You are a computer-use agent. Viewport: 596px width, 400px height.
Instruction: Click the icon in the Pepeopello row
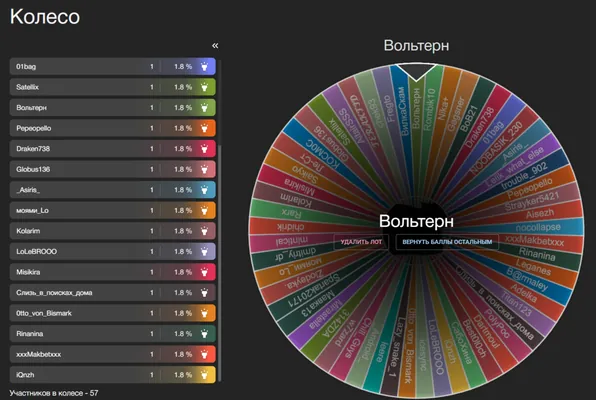[x=204, y=128]
